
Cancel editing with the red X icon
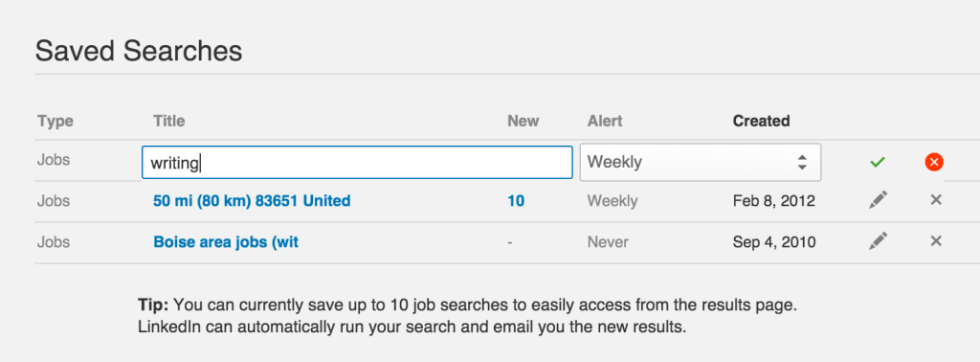934,163
